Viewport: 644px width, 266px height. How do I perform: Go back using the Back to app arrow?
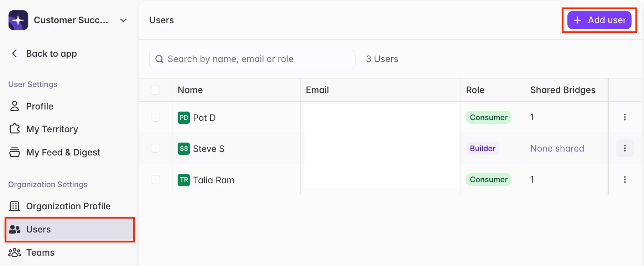(15, 53)
